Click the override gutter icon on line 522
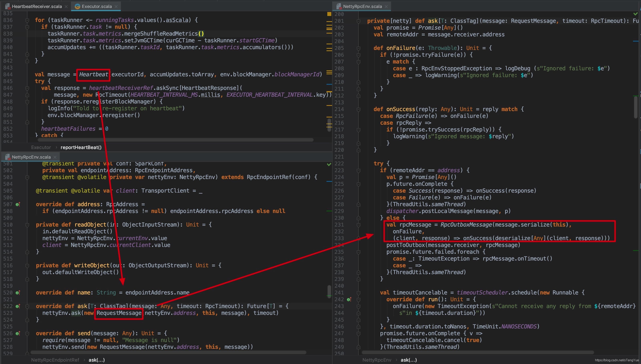The height and width of the screenshot is (364, 641). click(x=18, y=306)
